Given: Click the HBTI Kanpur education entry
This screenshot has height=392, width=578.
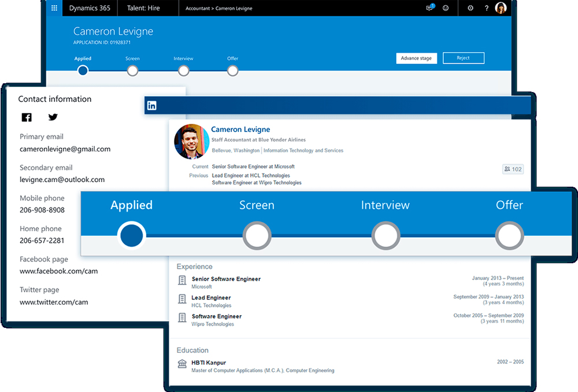Looking at the screenshot, I should coord(209,363).
